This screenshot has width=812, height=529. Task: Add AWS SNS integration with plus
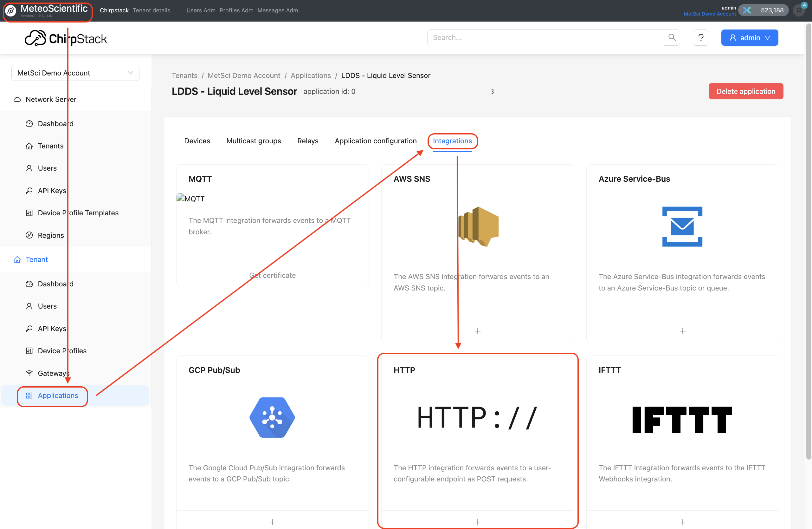pyautogui.click(x=478, y=331)
